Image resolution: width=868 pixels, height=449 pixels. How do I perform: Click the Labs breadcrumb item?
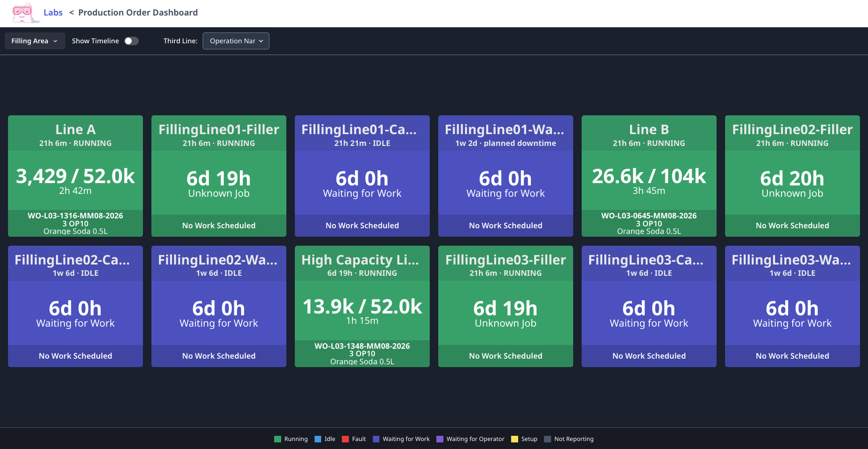coord(53,13)
